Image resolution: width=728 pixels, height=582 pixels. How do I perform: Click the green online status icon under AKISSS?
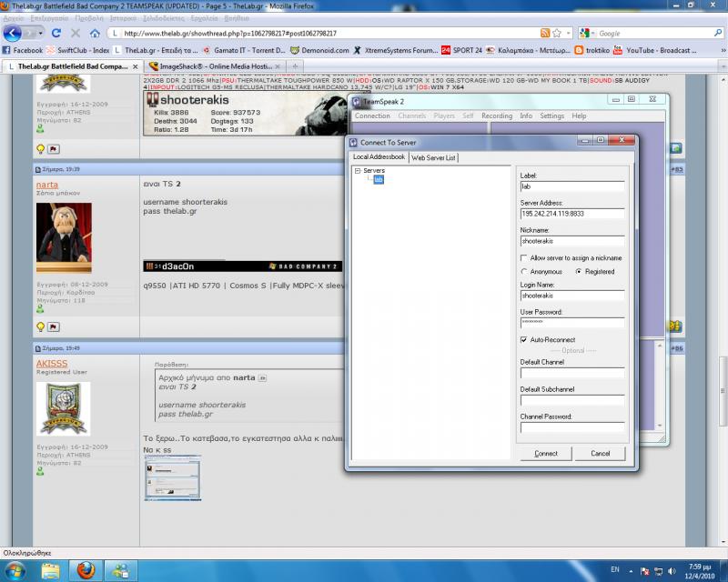40,472
